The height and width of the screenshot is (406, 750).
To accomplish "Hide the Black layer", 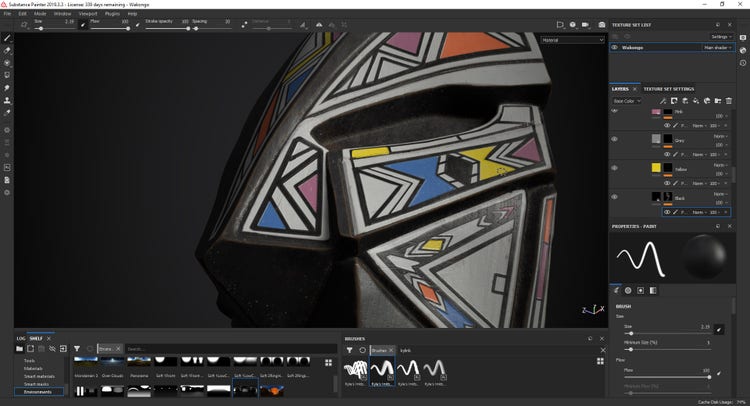I will (615, 197).
